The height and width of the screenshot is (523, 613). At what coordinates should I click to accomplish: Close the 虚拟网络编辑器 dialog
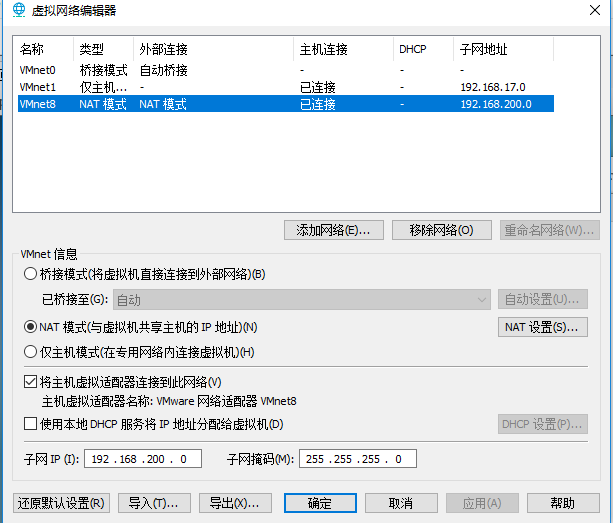595,10
